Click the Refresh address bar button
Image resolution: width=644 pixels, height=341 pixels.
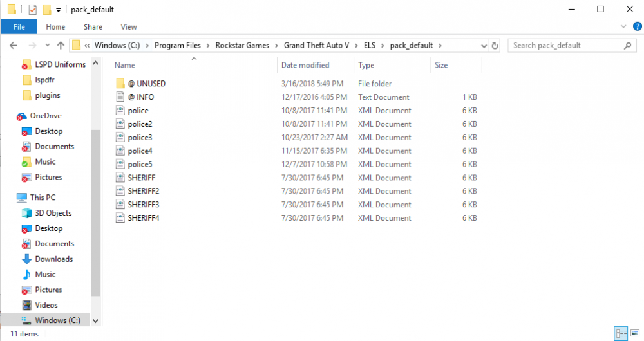[x=495, y=46]
